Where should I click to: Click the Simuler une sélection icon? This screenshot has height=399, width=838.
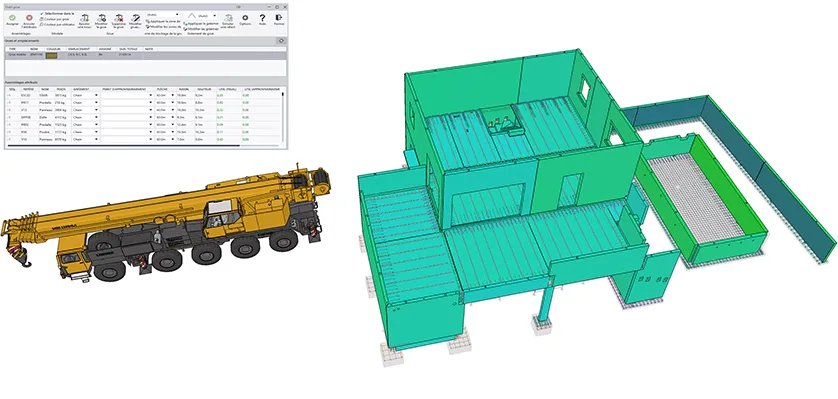pyautogui.click(x=228, y=18)
